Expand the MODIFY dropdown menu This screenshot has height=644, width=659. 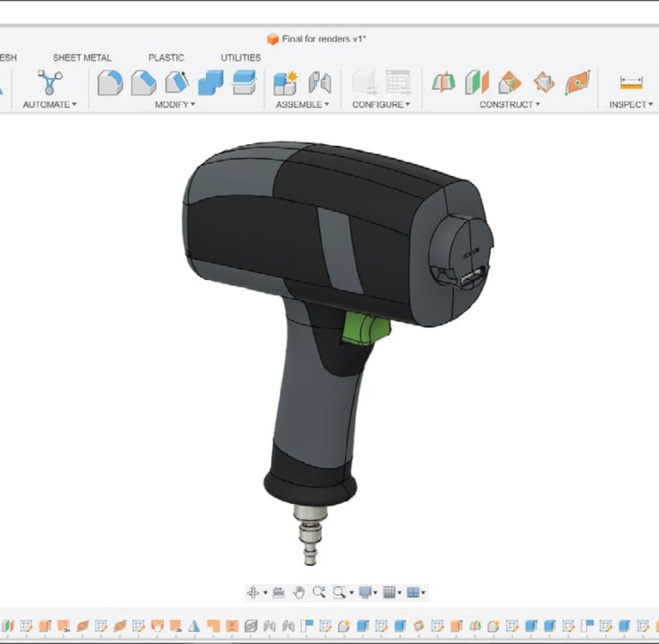(175, 104)
